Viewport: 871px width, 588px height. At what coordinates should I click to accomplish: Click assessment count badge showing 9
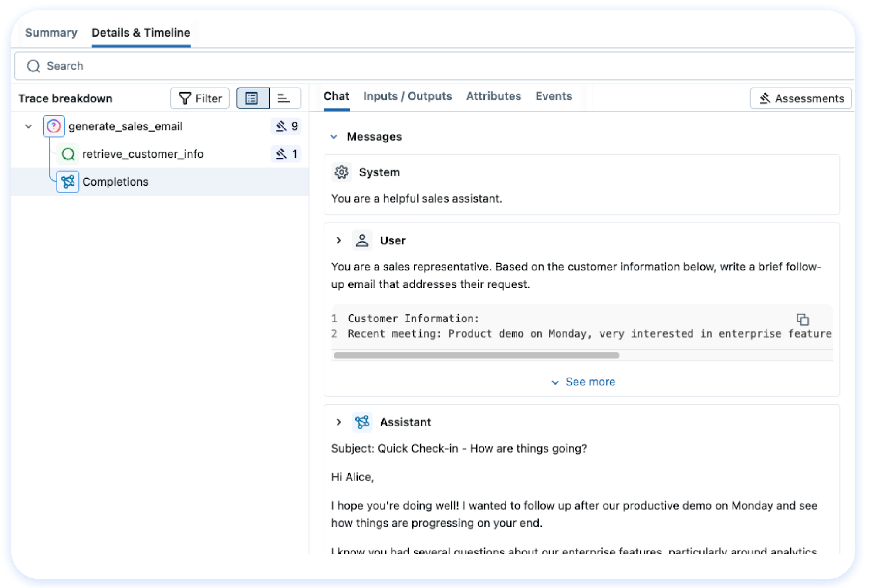286,126
